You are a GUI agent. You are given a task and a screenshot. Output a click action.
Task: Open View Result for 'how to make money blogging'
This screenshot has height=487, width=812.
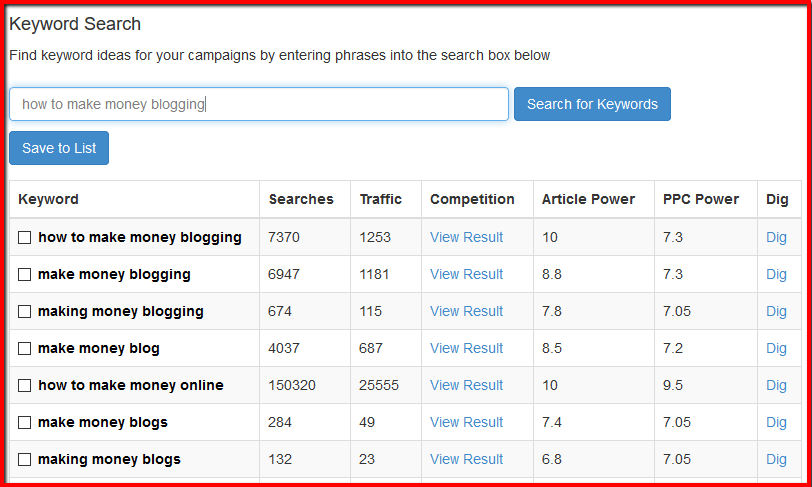click(467, 237)
